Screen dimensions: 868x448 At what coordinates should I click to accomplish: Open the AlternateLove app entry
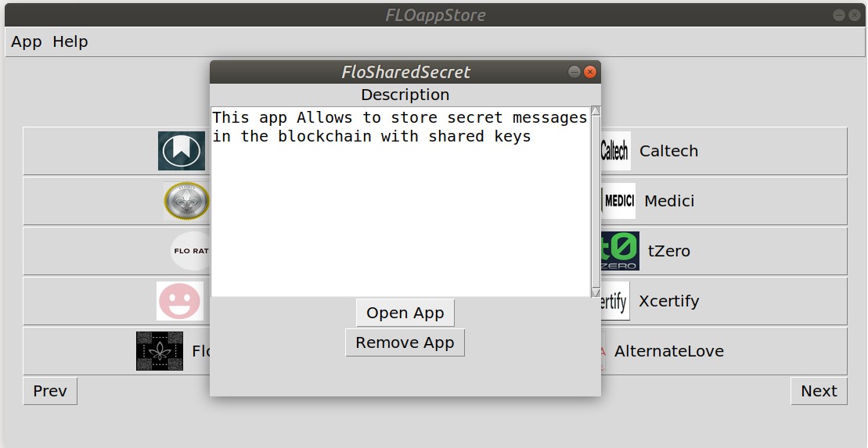click(x=668, y=351)
